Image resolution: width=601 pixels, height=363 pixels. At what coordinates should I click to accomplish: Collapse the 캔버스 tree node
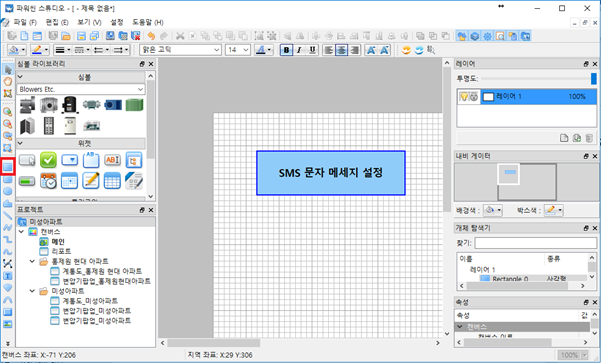22,232
